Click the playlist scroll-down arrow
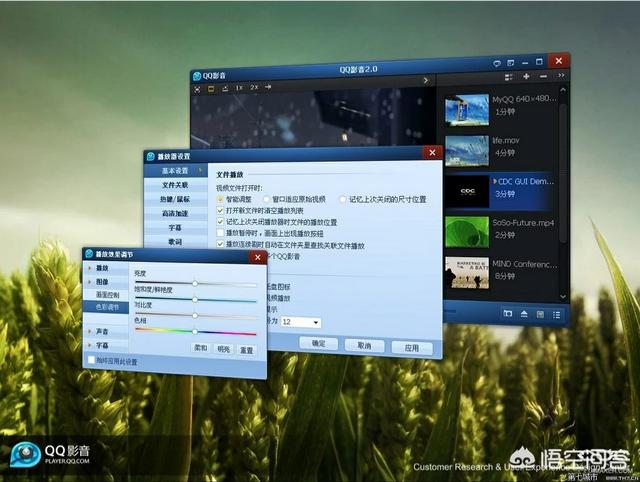This screenshot has height=482, width=640. coord(563,296)
